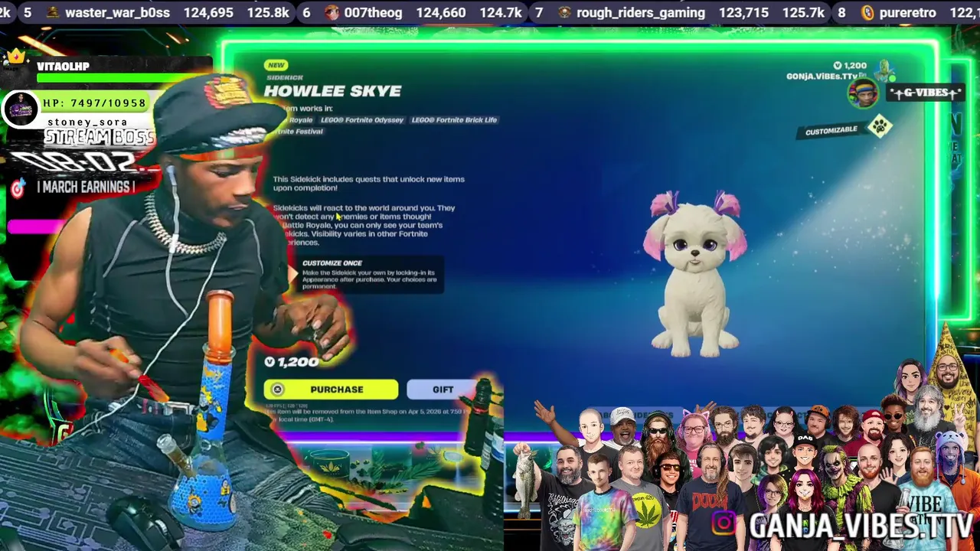Click the LEGO Fortnite Odyssey mode tag
This screenshot has height=551, width=980.
pyautogui.click(x=362, y=120)
